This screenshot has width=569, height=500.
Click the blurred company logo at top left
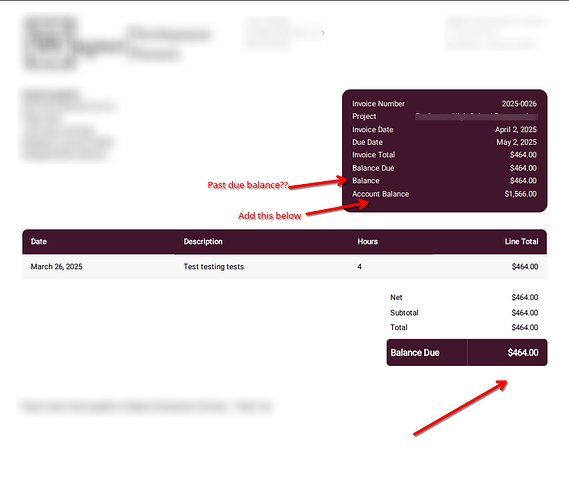tap(50, 42)
